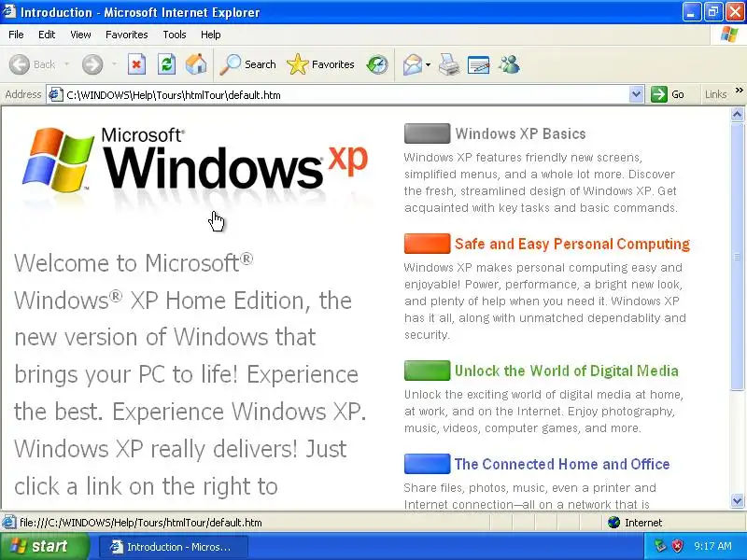Viewport: 747px width, 560px height.
Task: Select the Introduction taskbar window button
Action: (x=174, y=547)
